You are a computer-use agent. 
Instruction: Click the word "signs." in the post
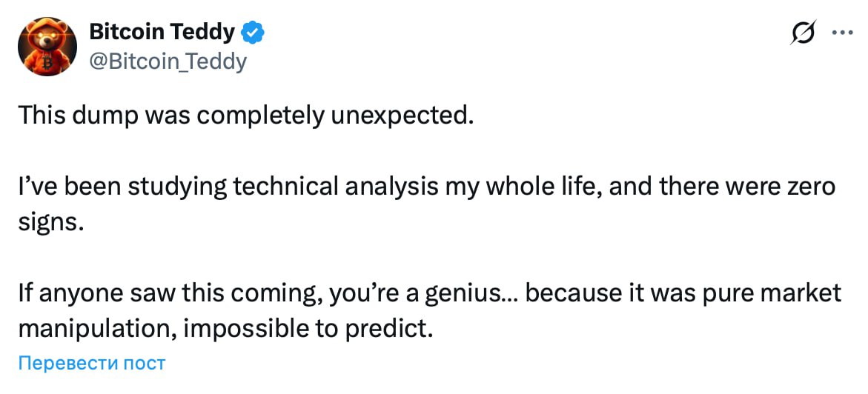pos(50,222)
